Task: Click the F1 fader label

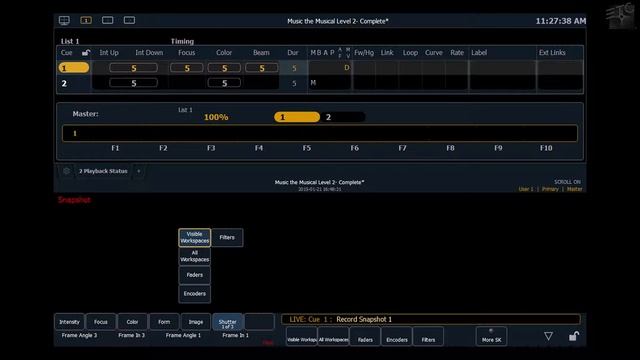Action: [116, 148]
